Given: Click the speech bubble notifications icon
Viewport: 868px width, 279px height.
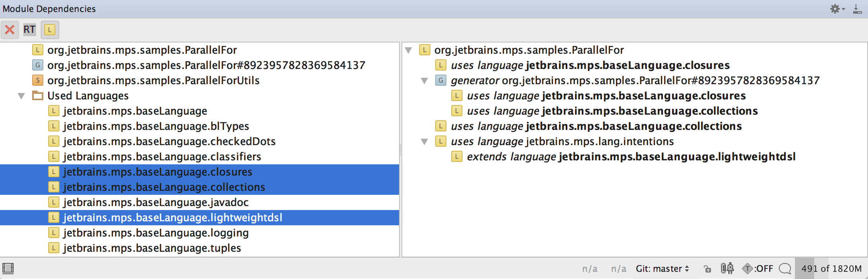Looking at the screenshot, I should click(x=784, y=269).
